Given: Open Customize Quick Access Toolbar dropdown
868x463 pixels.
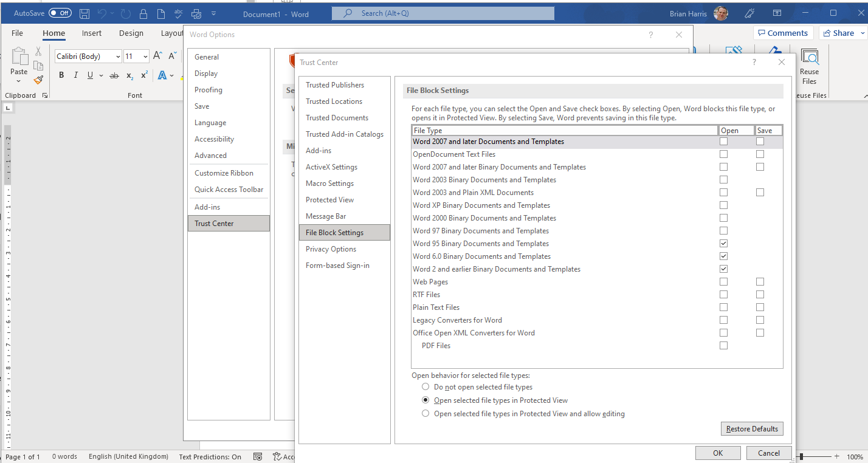Looking at the screenshot, I should 213,13.
